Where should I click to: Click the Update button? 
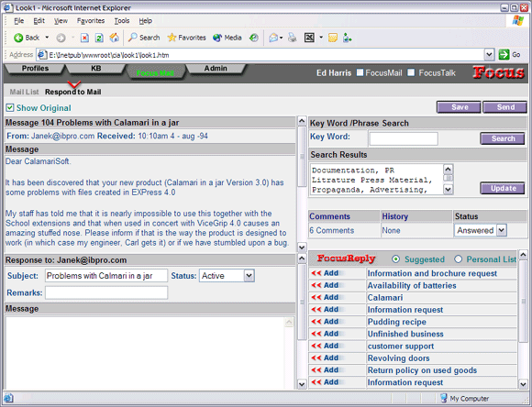[503, 188]
